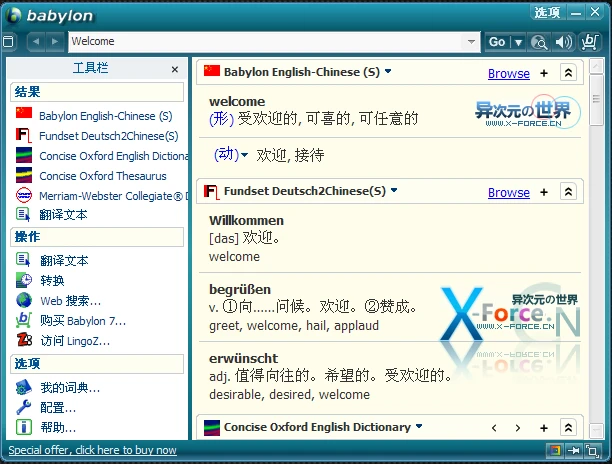The width and height of the screenshot is (612, 464).
Task: Open 配置 settings option
Action: click(58, 408)
